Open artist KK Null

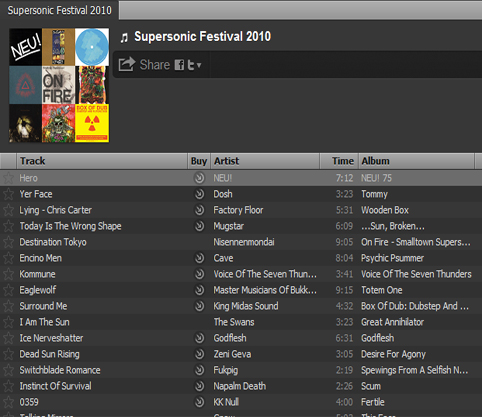click(226, 402)
